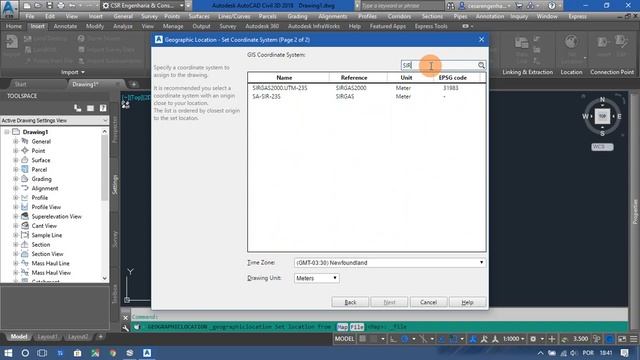Open the Surfaces menu
Image resolution: width=640 pixels, height=360 pixels.
[199, 16]
